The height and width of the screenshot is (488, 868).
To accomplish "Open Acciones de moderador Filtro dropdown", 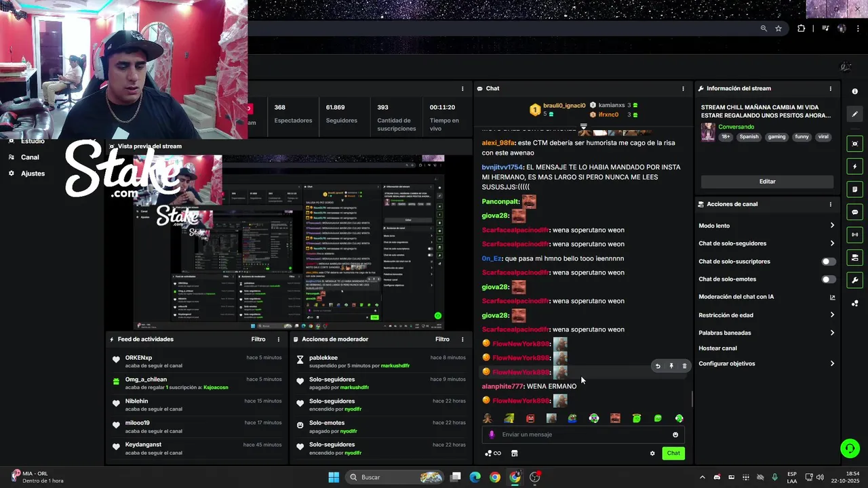I will tap(442, 340).
